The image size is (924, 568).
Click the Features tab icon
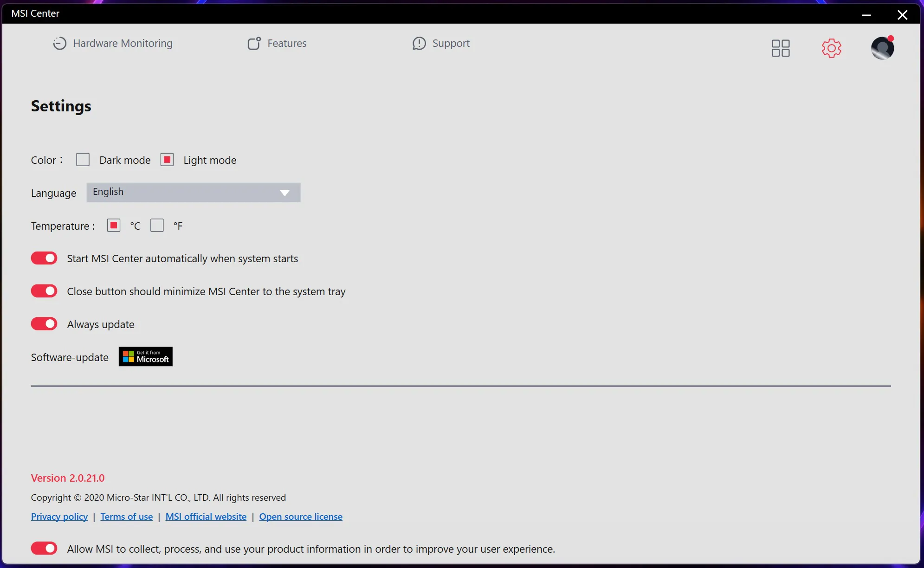254,43
